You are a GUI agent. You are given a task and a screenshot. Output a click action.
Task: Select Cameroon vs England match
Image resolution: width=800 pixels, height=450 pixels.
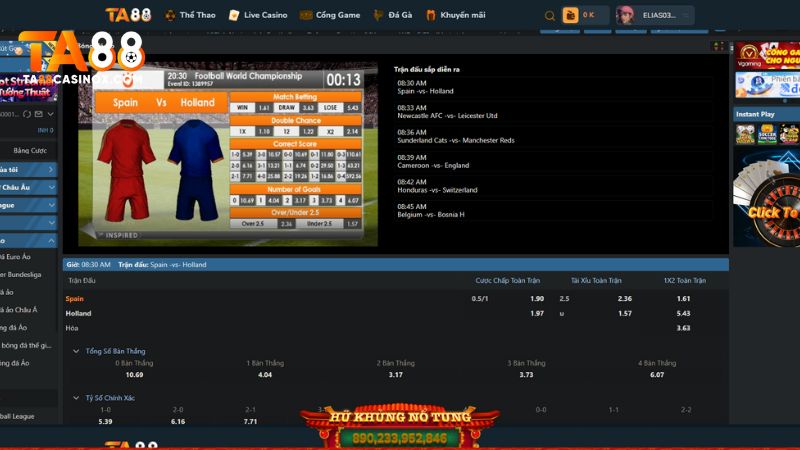(x=553, y=161)
